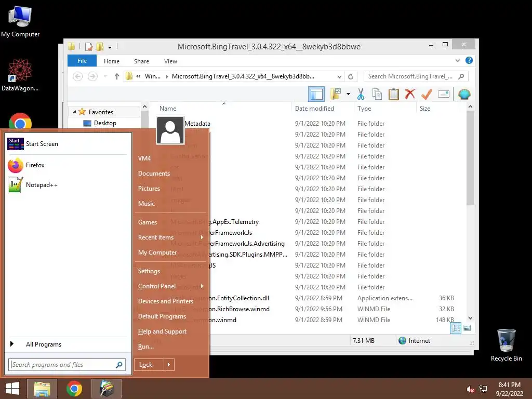The image size is (532, 399).
Task: Click the Windows Start button on taskbar
Action: point(12,389)
